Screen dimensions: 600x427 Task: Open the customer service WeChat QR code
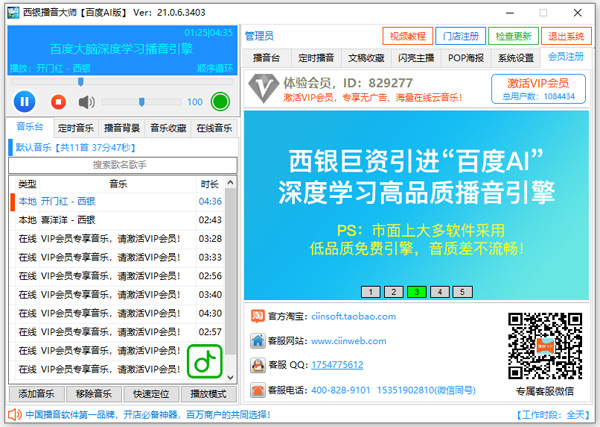tap(545, 346)
